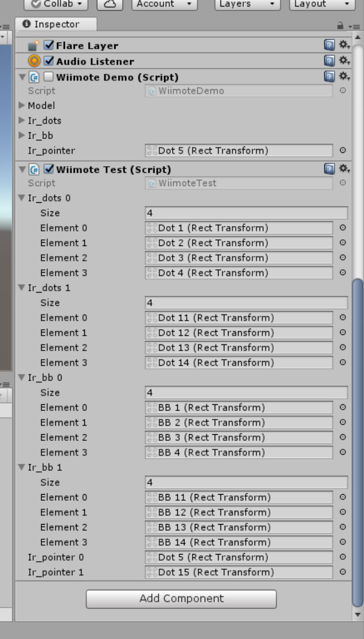Collapse the Ir_dots 0 array
Image resolution: width=364 pixels, height=639 pixels.
click(x=22, y=198)
